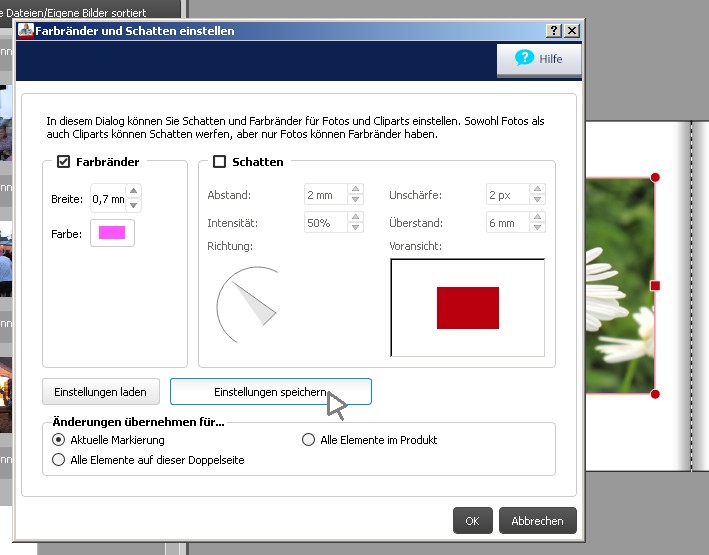Choose Alle Elemente im Produkt option
Viewport: 709px width, 555px height.
pos(308,440)
